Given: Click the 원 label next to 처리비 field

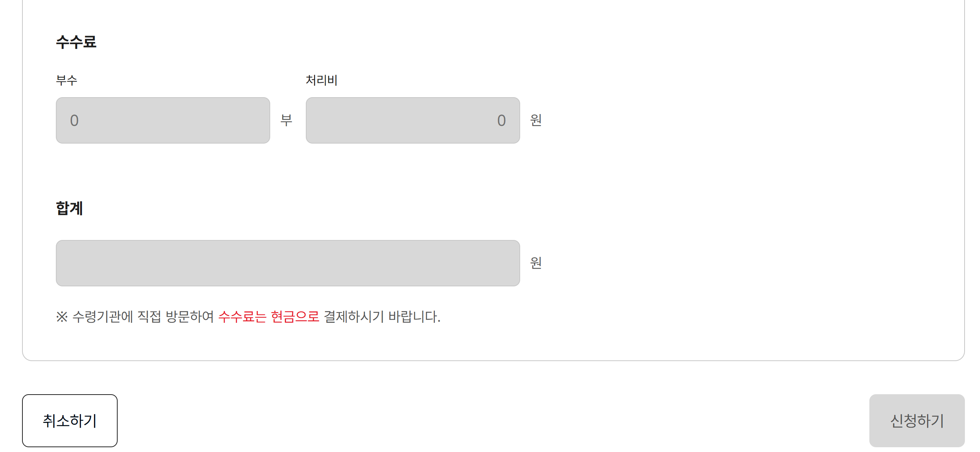Looking at the screenshot, I should tap(537, 120).
